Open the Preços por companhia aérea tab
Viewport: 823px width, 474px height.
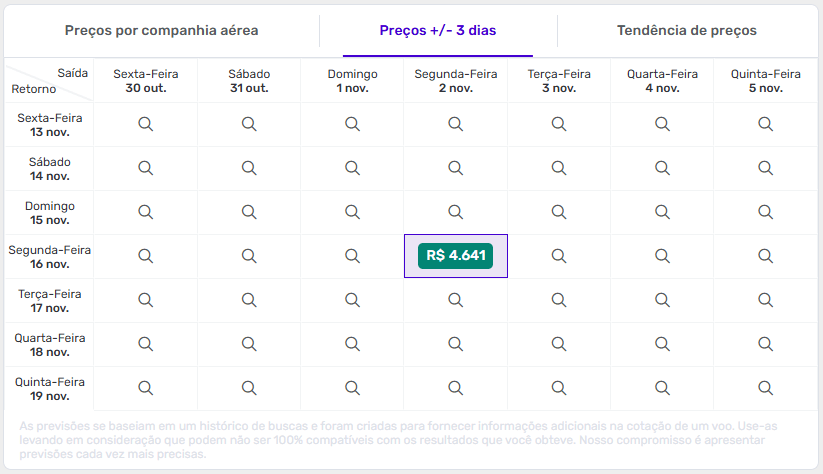click(x=162, y=31)
